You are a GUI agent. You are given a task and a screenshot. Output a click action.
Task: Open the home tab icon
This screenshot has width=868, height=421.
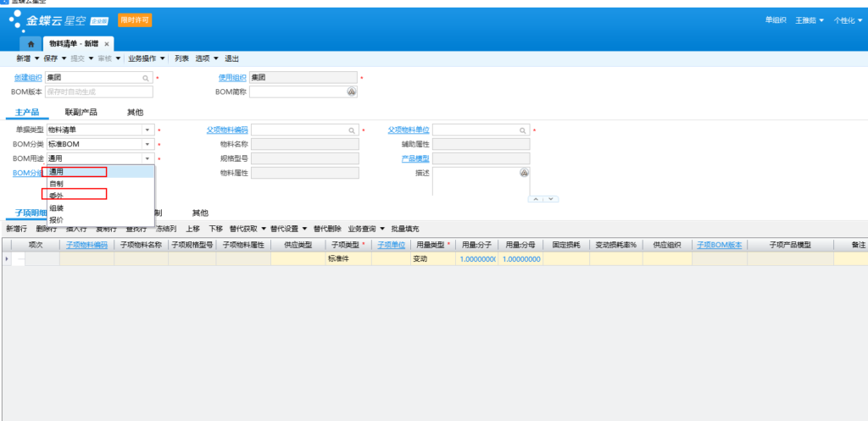31,44
